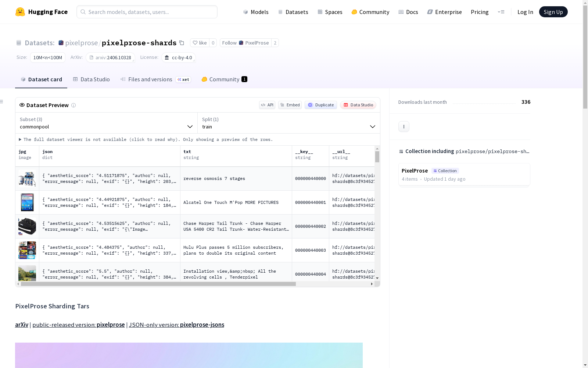The height and width of the screenshot is (368, 588).
Task: Open the Community tab
Action: (x=224, y=79)
